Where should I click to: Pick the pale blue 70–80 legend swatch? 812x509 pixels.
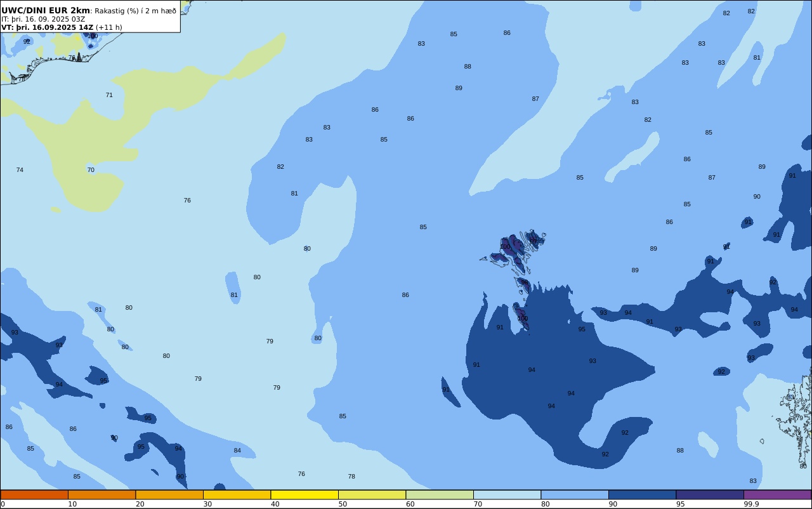[507, 494]
